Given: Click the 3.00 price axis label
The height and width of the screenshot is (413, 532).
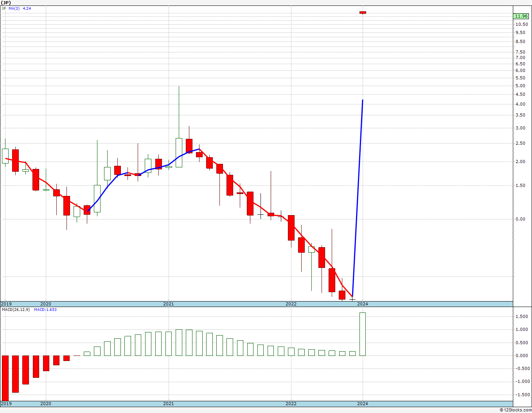Looking at the screenshot, I should tap(521, 128).
